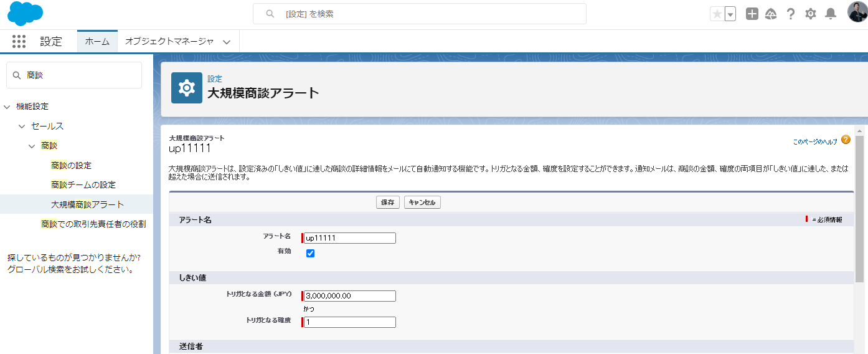The image size is (868, 354).
Task: Open 商談での取引先責任者の役割 in the sidebar
Action: (x=93, y=224)
